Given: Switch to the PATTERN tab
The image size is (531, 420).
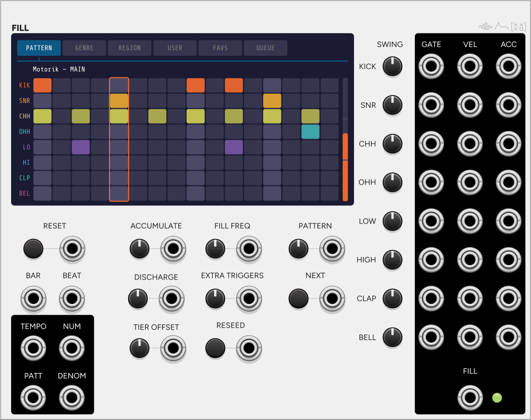Looking at the screenshot, I should click(x=39, y=48).
